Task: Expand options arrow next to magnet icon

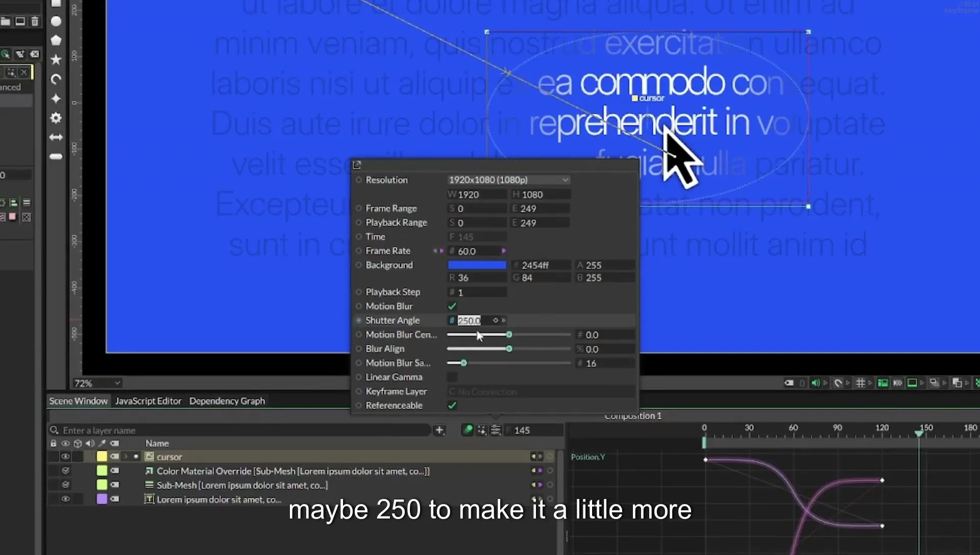Action: coord(848,383)
